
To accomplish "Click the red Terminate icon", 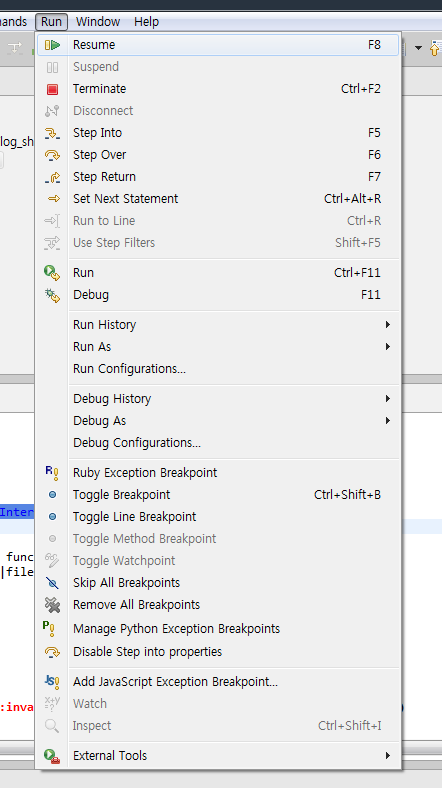I will pyautogui.click(x=52, y=89).
